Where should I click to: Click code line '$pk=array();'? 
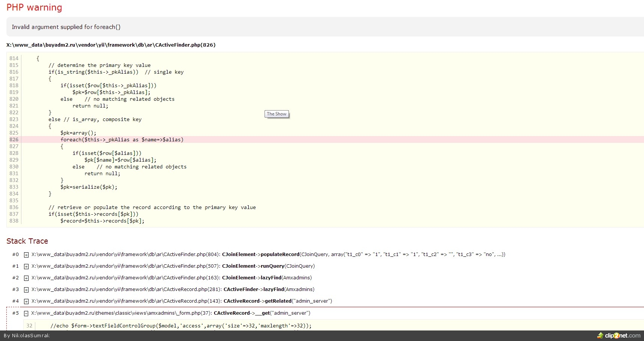(x=79, y=133)
